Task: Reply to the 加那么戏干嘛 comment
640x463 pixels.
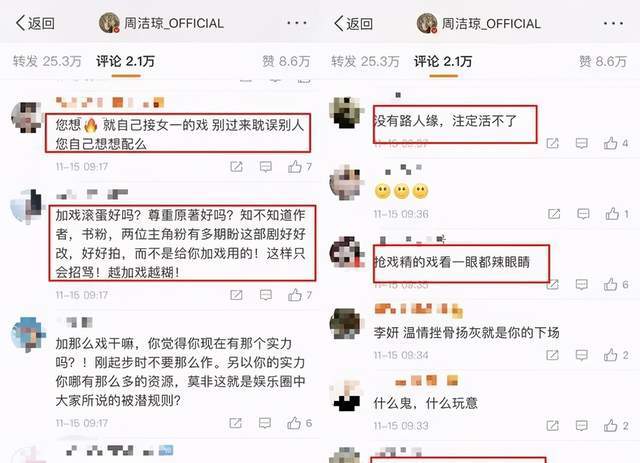Action: tap(265, 423)
